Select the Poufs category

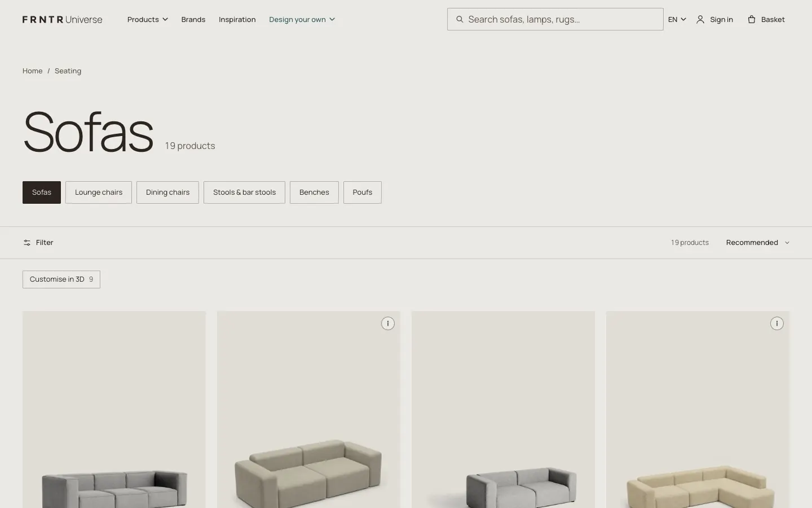tap(363, 192)
